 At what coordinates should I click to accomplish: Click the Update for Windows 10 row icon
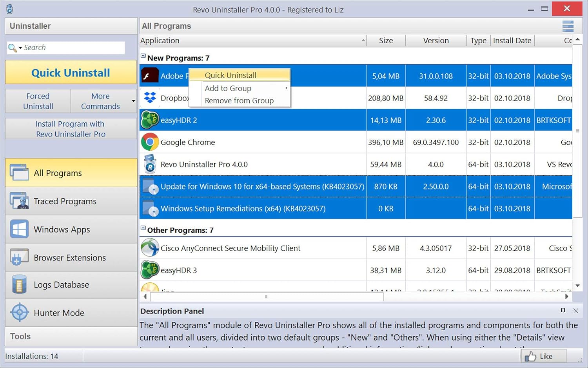[150, 186]
